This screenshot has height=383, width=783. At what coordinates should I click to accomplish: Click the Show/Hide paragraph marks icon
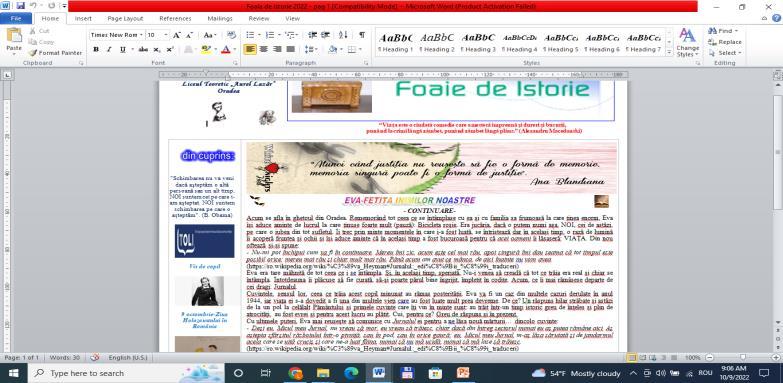point(362,35)
